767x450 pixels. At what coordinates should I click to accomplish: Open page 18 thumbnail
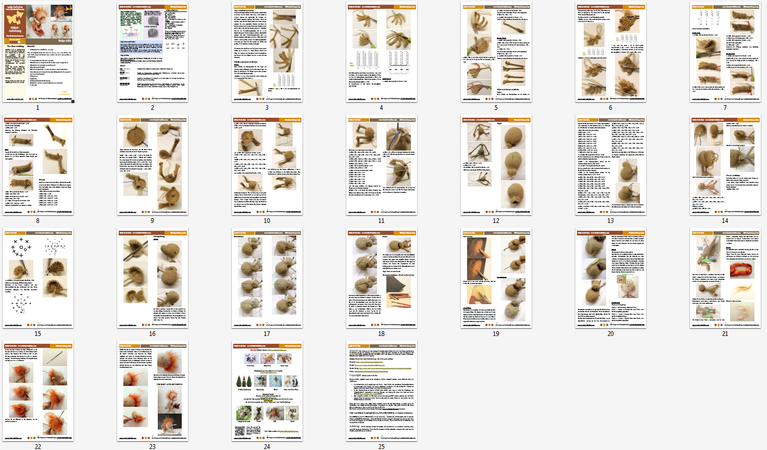click(x=382, y=279)
